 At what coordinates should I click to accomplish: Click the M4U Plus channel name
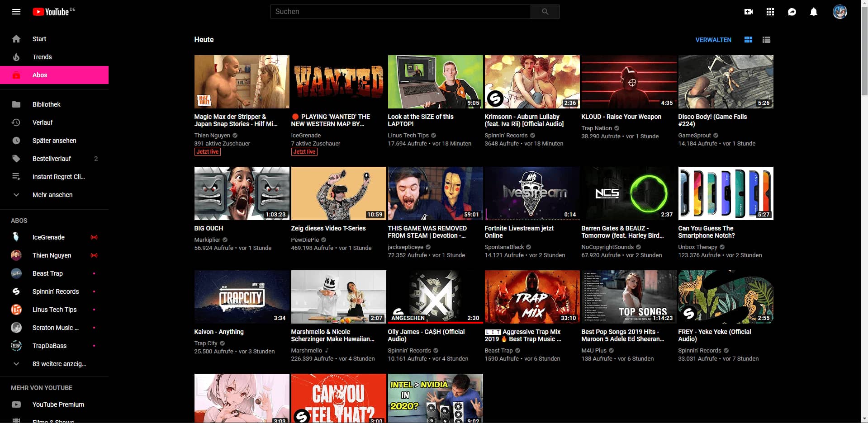pyautogui.click(x=594, y=351)
